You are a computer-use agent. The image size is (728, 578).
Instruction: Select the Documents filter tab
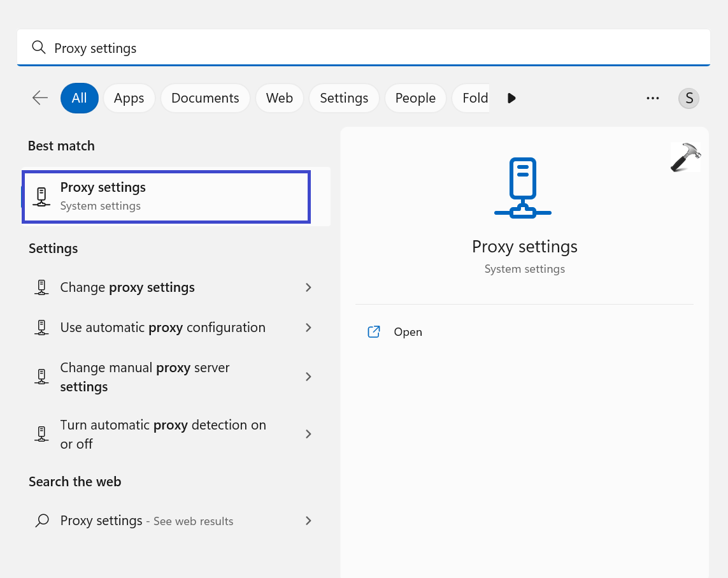[205, 98]
